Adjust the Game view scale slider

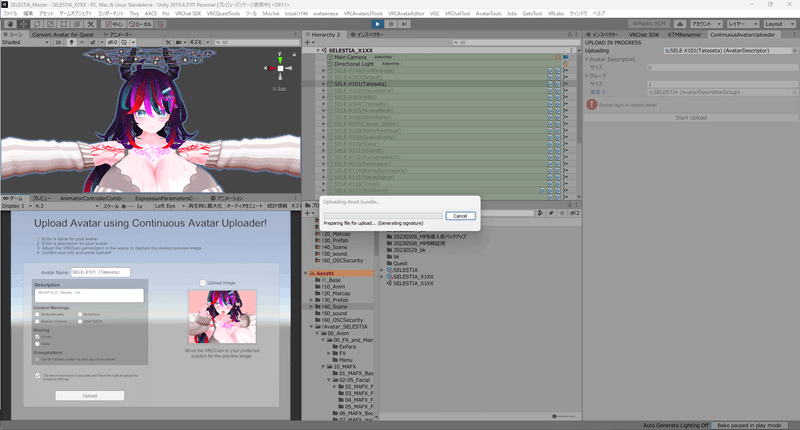[129, 206]
